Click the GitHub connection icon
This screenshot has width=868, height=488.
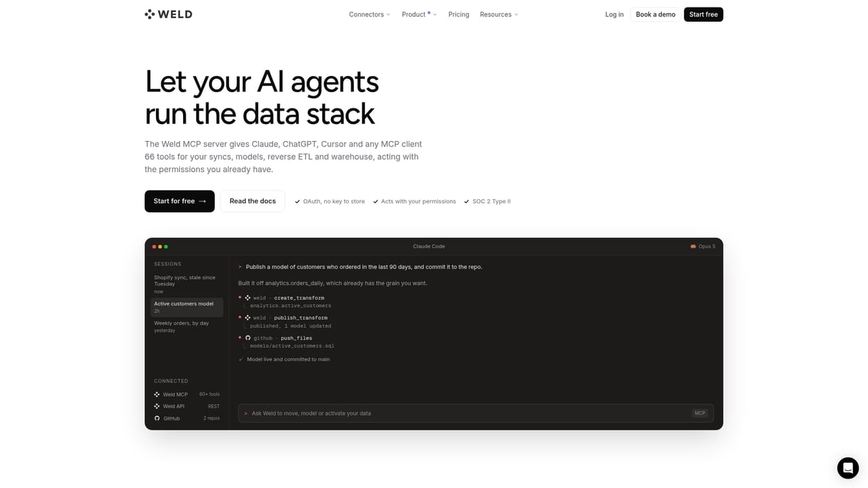pyautogui.click(x=157, y=418)
